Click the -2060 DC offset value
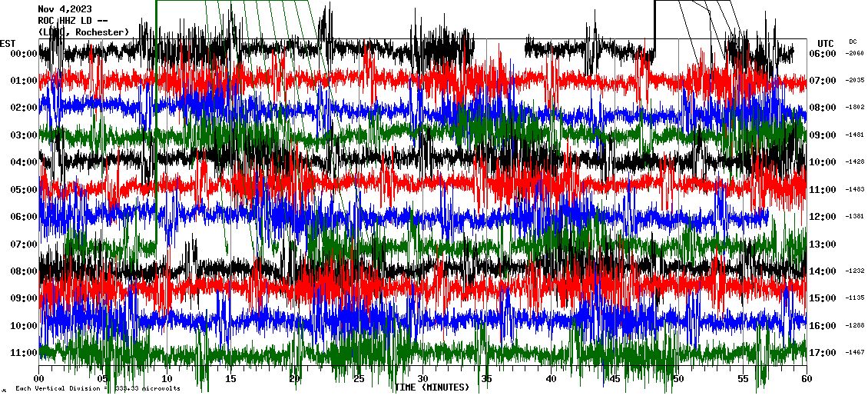 click(x=855, y=54)
